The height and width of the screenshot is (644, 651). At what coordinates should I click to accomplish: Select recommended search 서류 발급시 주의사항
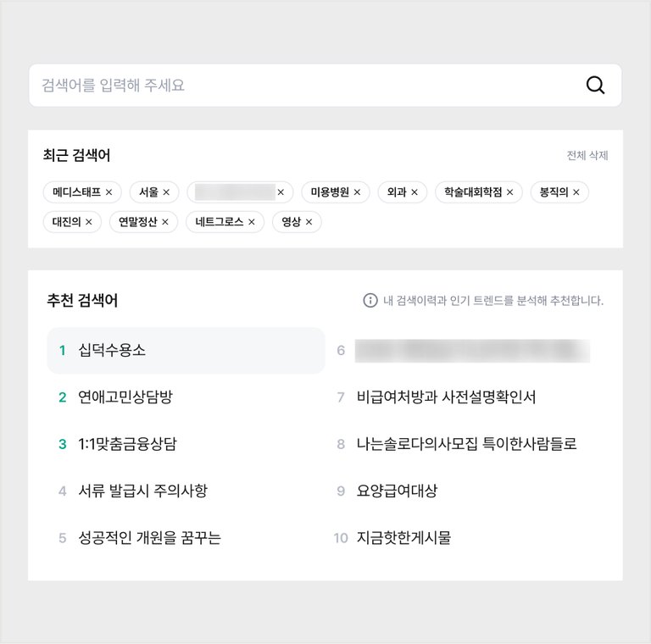pos(142,491)
